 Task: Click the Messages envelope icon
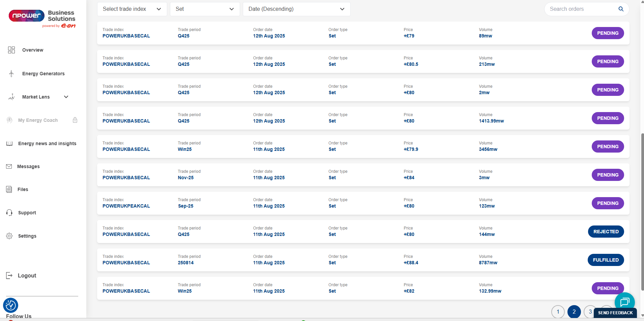[x=9, y=166]
